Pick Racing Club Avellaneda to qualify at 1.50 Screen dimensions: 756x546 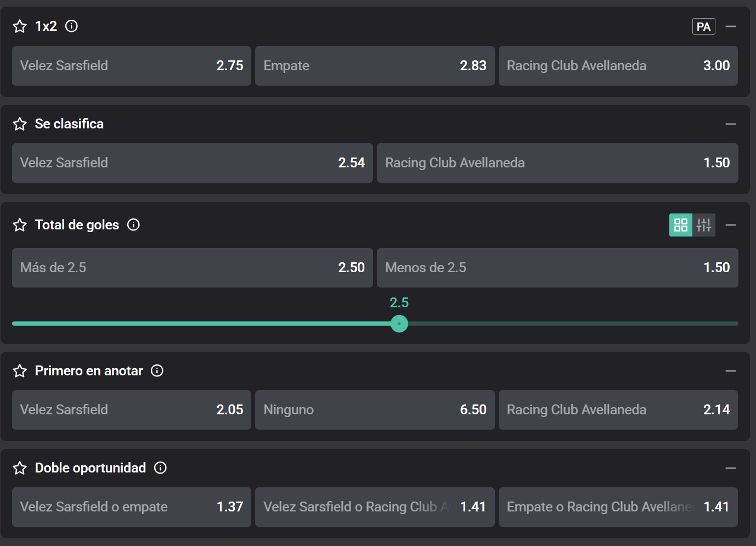[x=557, y=163]
